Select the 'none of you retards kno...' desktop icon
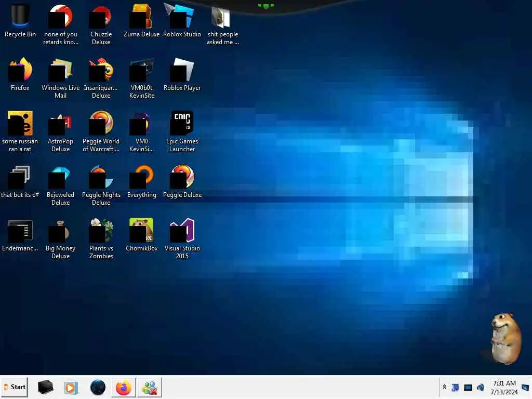 coord(61,24)
